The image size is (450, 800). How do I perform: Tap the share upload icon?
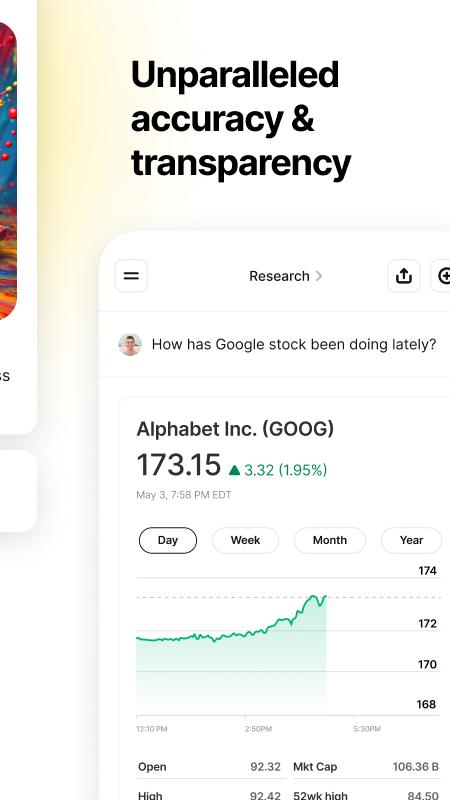coord(404,276)
